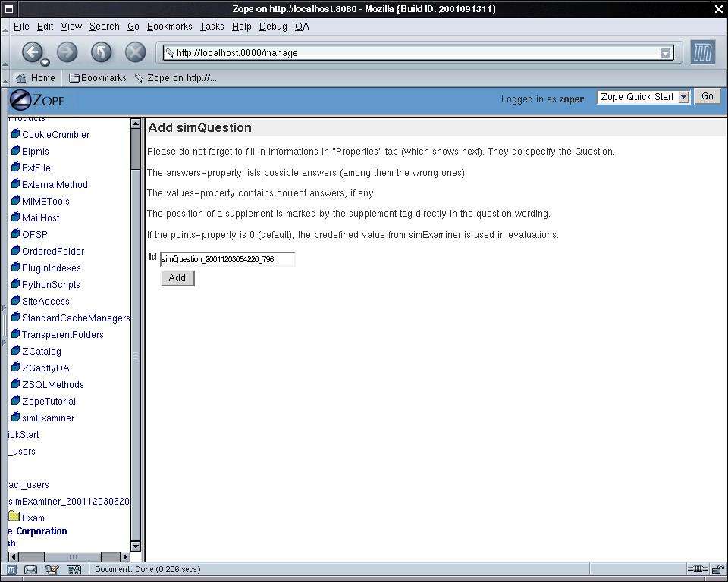This screenshot has width=728, height=582.
Task: Open the File menu
Action: (21, 27)
